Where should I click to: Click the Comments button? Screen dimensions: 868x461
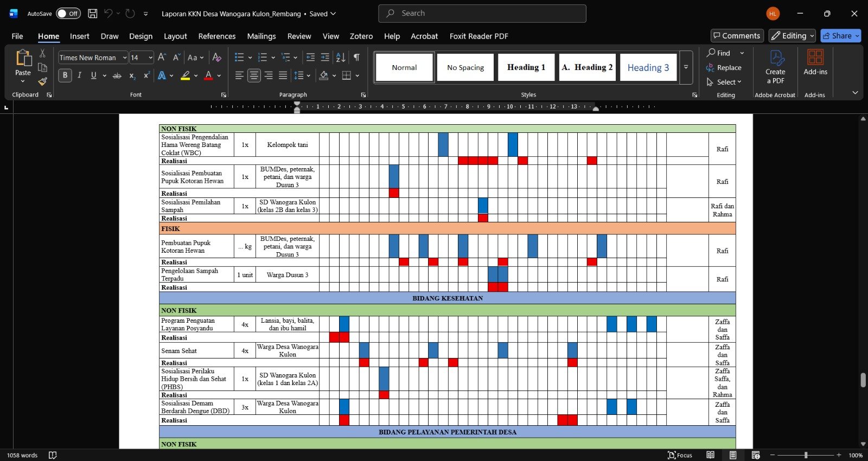(737, 36)
